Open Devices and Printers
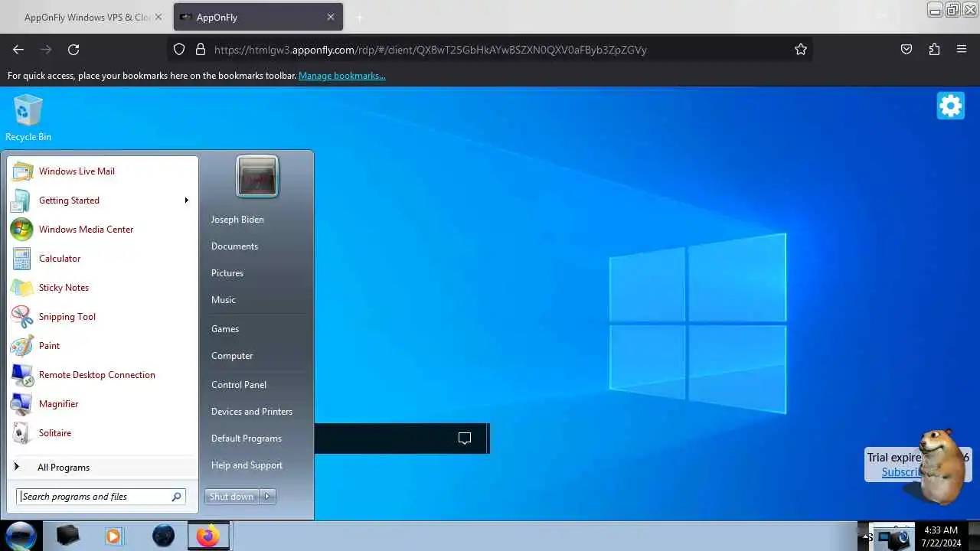The width and height of the screenshot is (980, 551). coord(252,412)
